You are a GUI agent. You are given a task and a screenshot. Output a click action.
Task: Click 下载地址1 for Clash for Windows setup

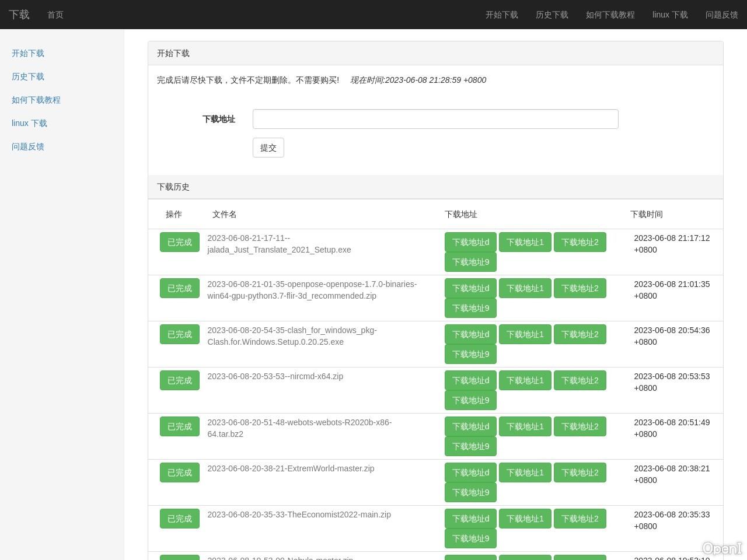pos(525,334)
